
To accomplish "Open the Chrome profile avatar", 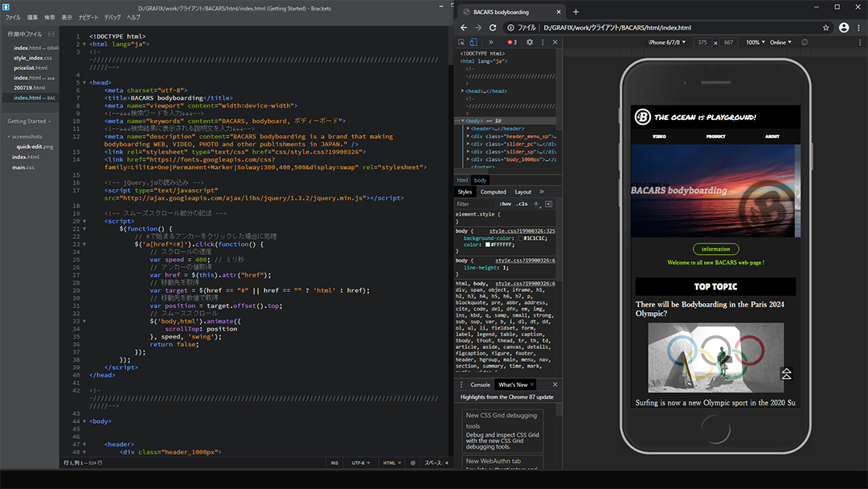I will point(844,27).
